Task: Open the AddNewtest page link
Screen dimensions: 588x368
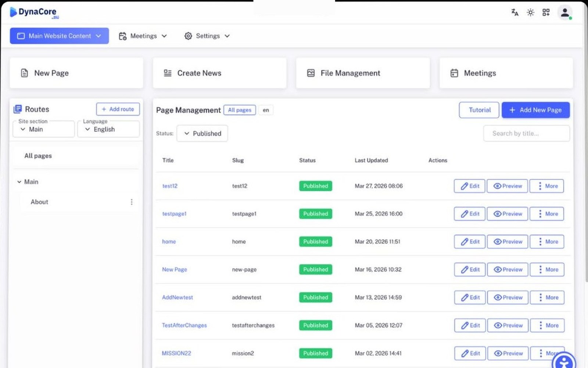Action: pos(178,297)
